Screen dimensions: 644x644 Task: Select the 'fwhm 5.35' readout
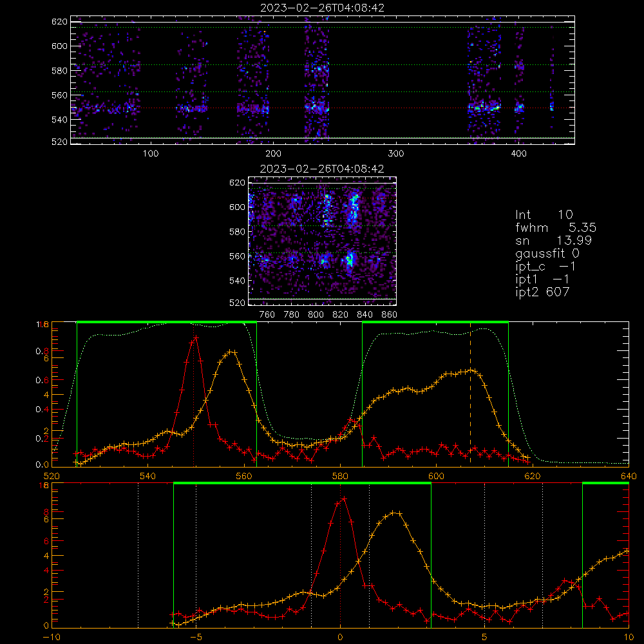(x=556, y=227)
